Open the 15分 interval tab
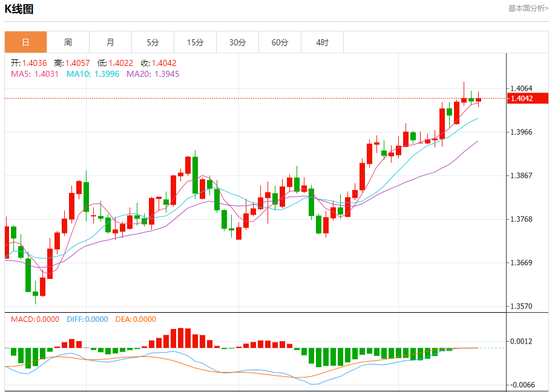552x392 pixels. [195, 42]
